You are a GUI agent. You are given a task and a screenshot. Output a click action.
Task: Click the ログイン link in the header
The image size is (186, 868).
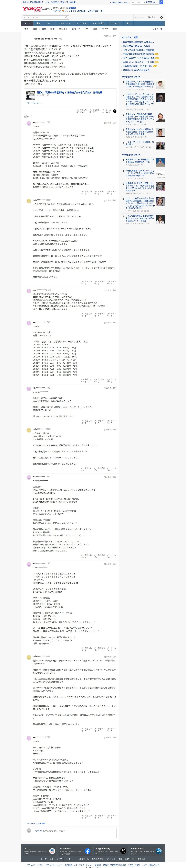click(57, 11)
